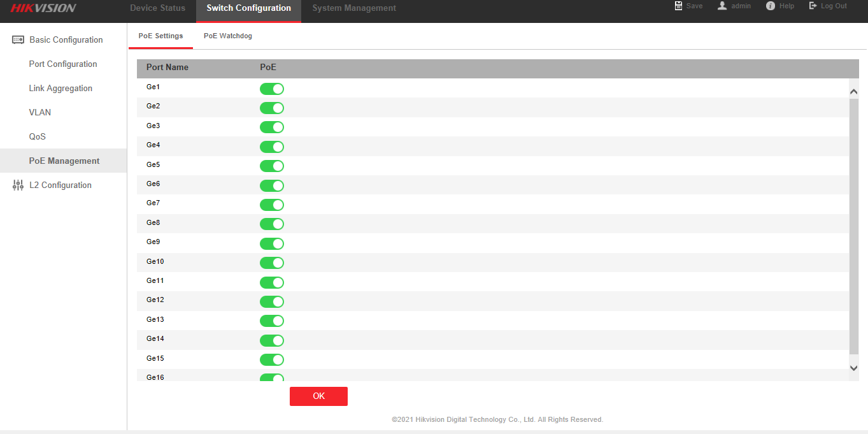The width and height of the screenshot is (868, 434).
Task: Click the Hikvision logo
Action: (43, 8)
